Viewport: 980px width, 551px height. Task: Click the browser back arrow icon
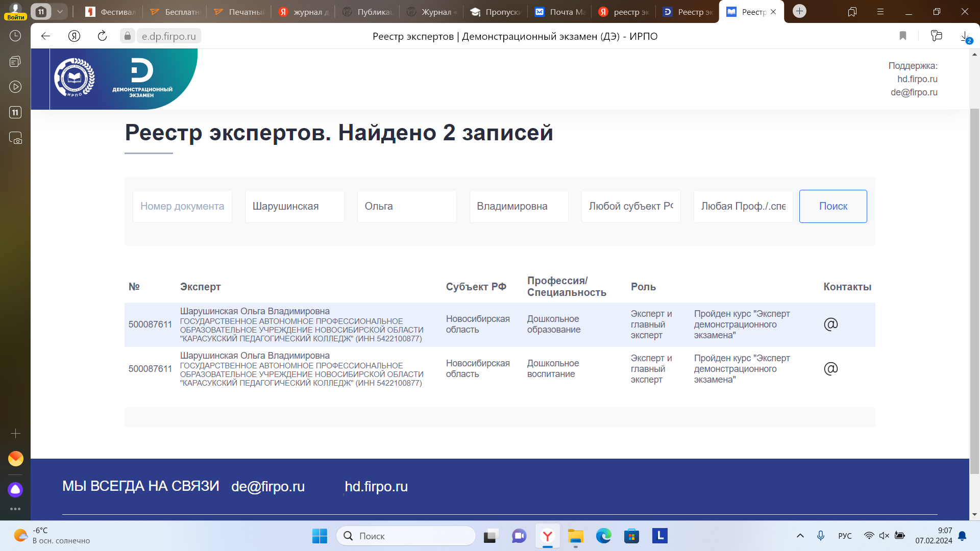[x=45, y=36]
